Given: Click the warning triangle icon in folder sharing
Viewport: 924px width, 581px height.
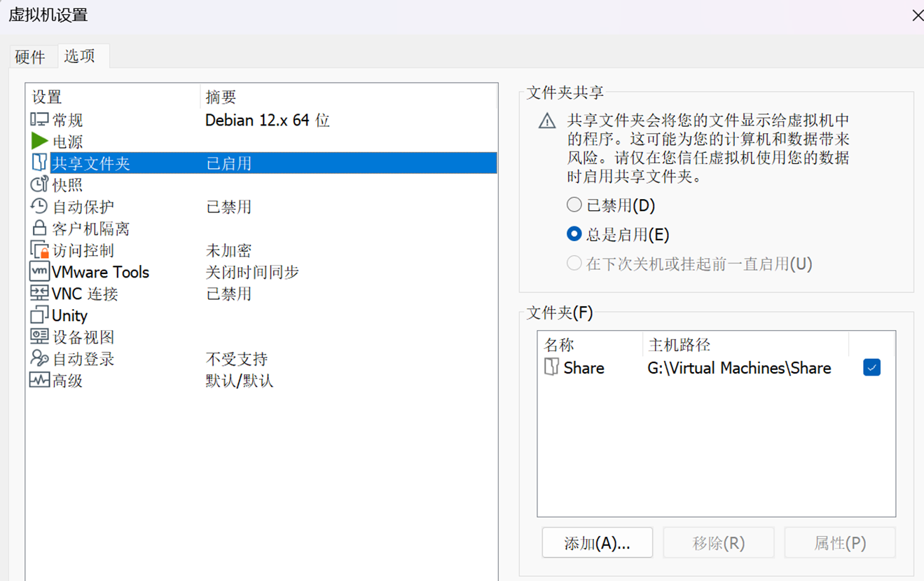Looking at the screenshot, I should 547,122.
